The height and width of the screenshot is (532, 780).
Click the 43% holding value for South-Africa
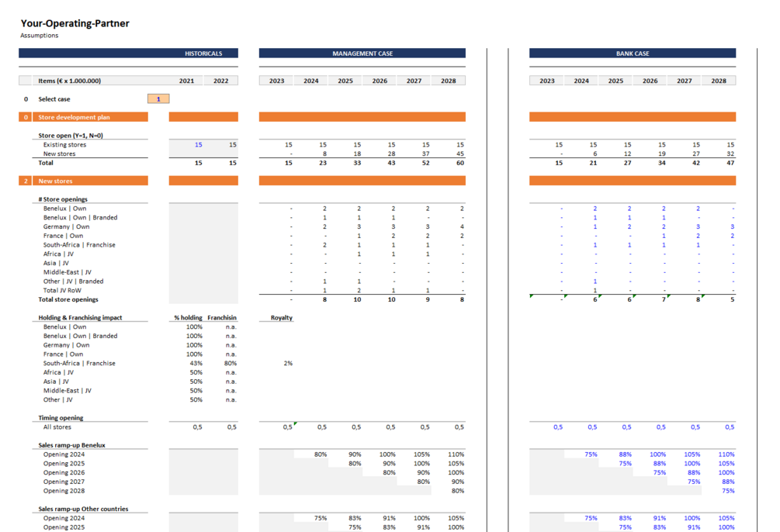196,363
